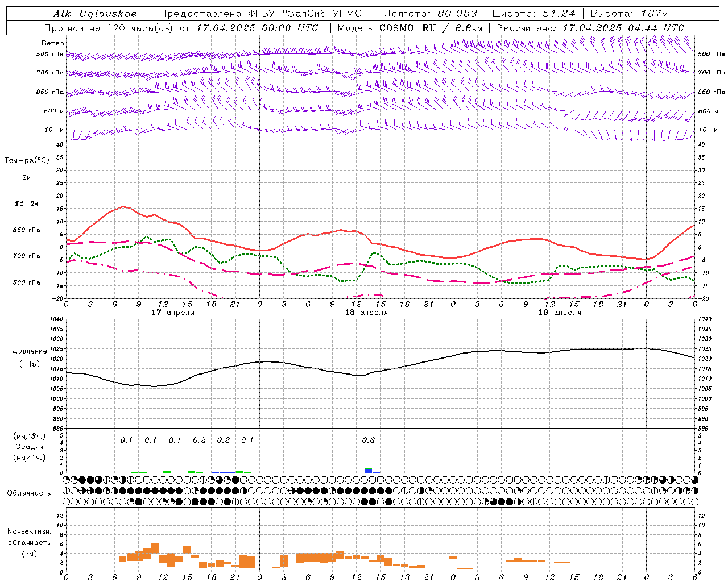Image resolution: width=728 pixels, height=582 pixels.
Task: Click the Ветер label at top left
Action: coord(53,43)
